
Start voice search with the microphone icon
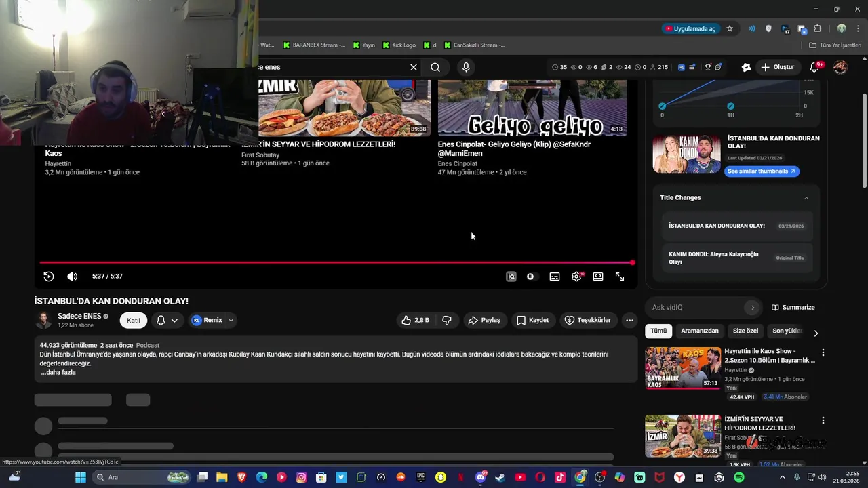pyautogui.click(x=466, y=67)
